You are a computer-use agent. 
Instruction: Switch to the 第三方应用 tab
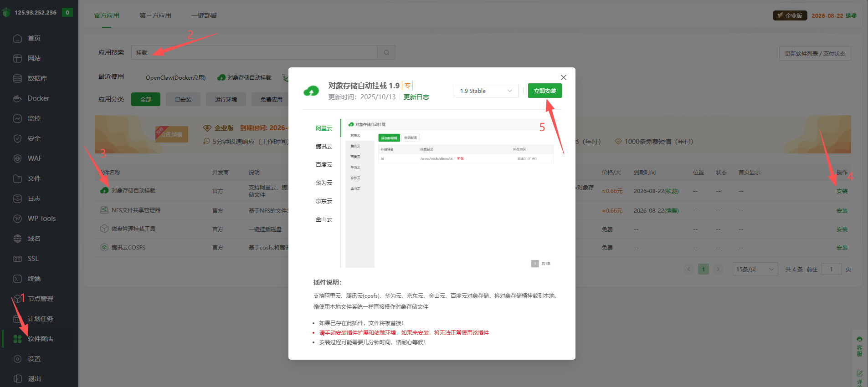(155, 15)
